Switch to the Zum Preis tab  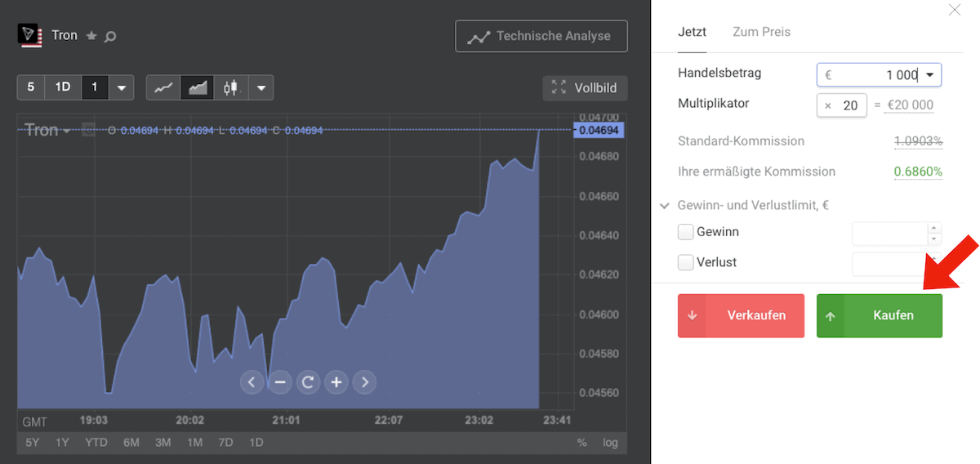761,32
